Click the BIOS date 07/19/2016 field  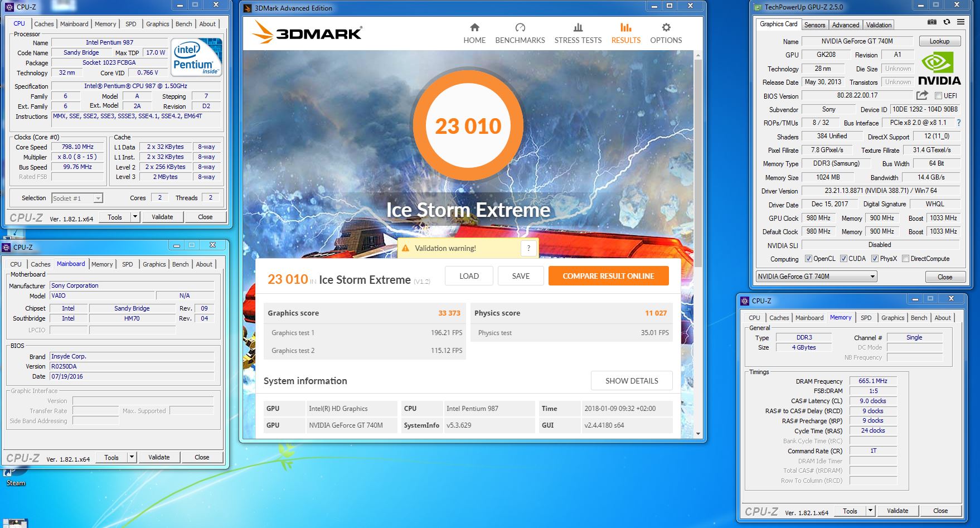point(132,376)
